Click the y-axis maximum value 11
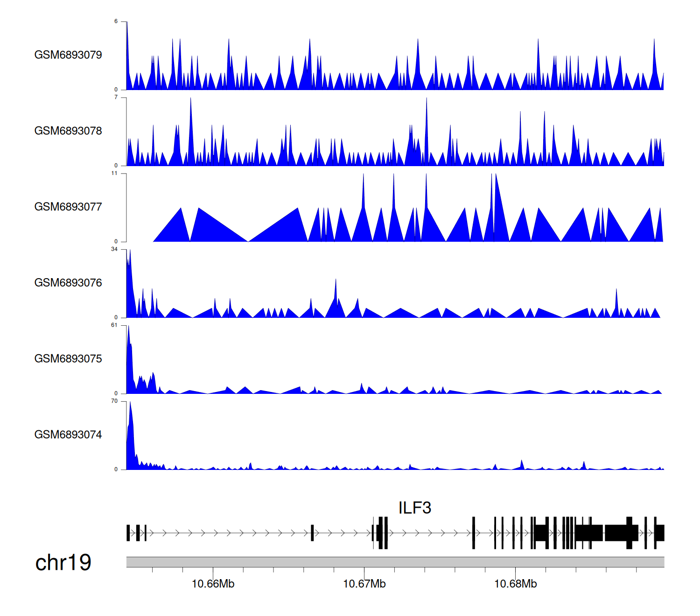This screenshot has width=700, height=616. click(114, 173)
